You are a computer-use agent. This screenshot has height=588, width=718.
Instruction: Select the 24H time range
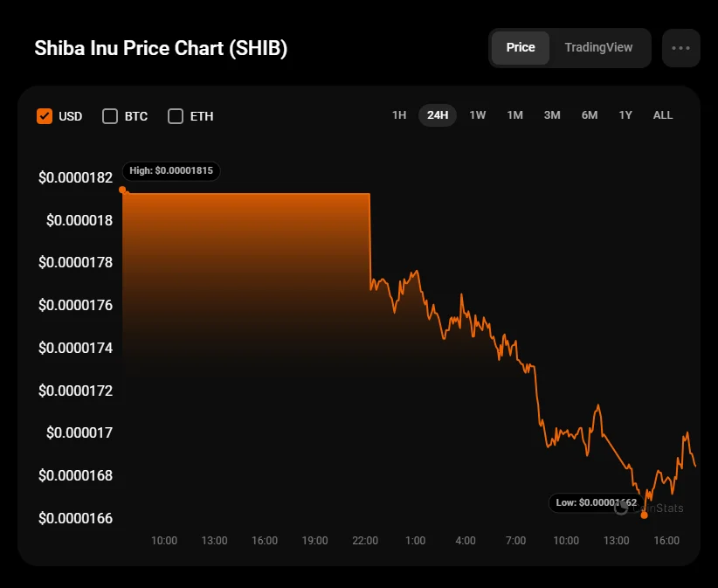(438, 115)
